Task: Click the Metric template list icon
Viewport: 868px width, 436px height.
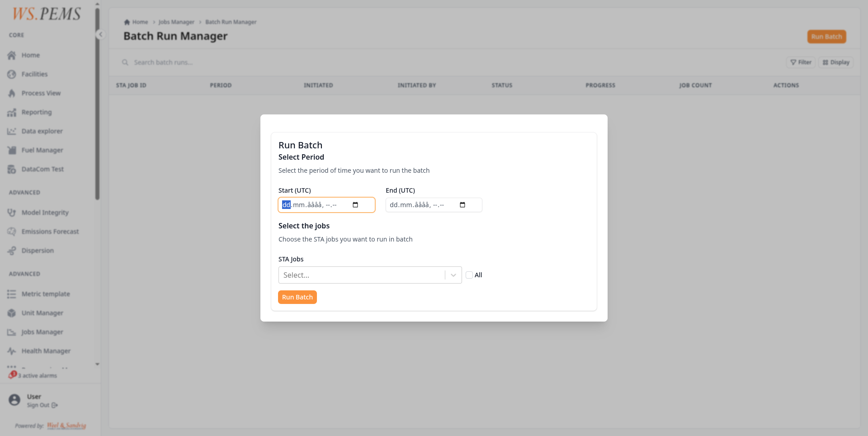Action: 12,294
